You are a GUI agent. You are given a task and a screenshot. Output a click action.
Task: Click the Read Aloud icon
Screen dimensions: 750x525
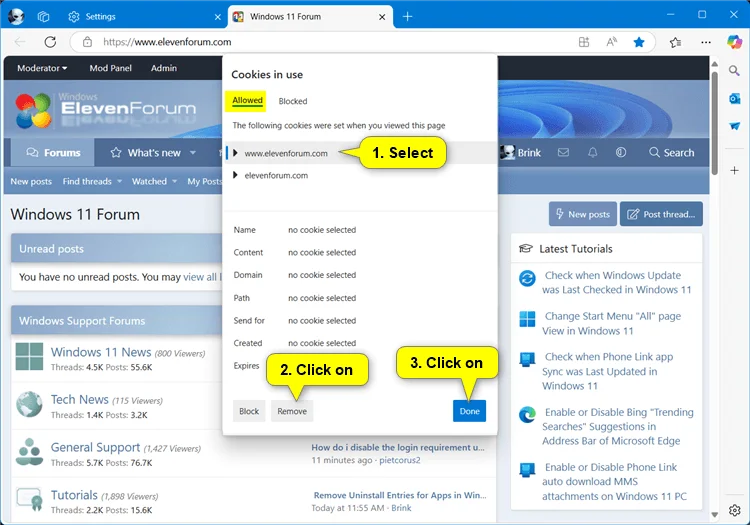(x=611, y=42)
